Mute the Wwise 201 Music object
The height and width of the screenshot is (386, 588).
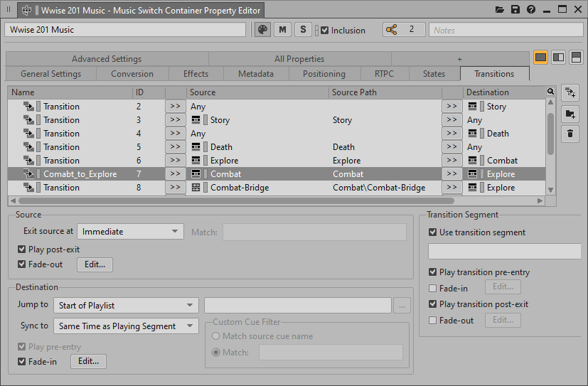tap(282, 30)
